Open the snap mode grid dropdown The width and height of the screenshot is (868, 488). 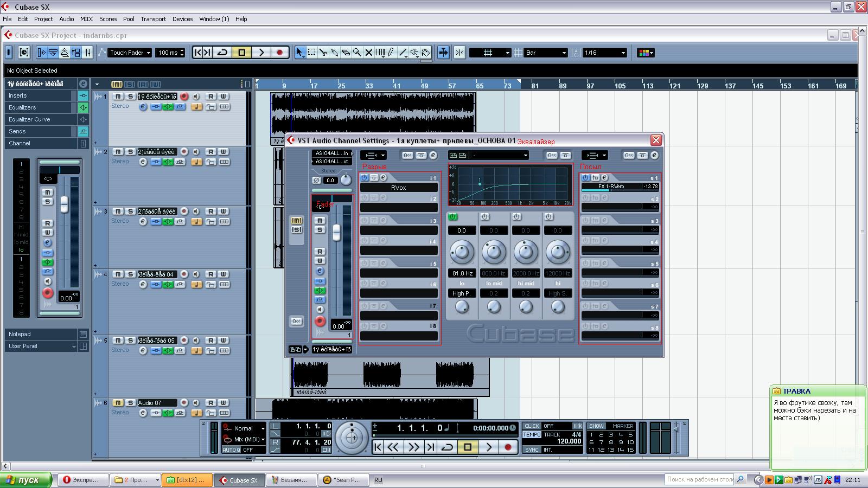[490, 53]
